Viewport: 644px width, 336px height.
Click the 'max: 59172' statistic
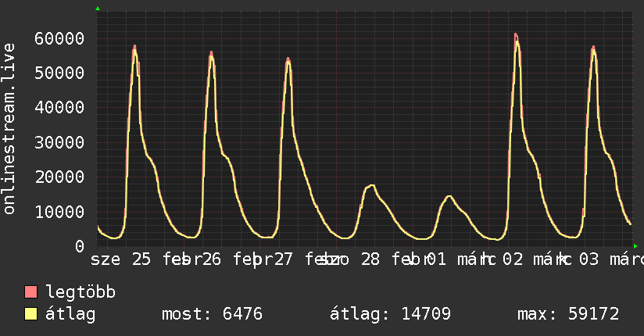click(568, 314)
